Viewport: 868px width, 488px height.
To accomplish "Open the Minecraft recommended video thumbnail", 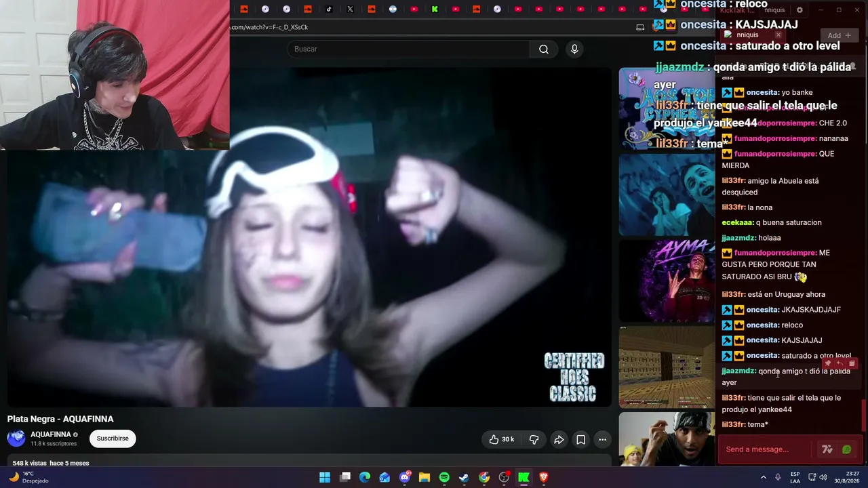I will pyautogui.click(x=667, y=367).
